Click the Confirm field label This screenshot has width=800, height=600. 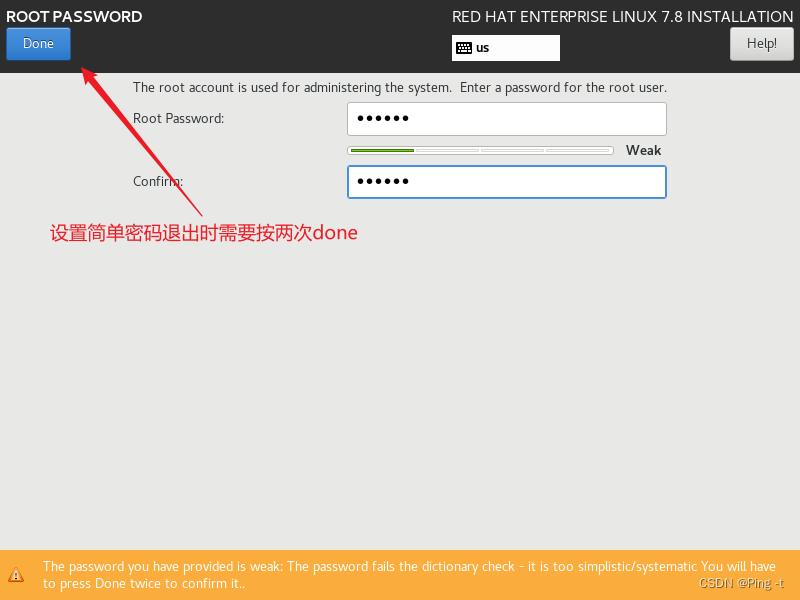click(157, 181)
